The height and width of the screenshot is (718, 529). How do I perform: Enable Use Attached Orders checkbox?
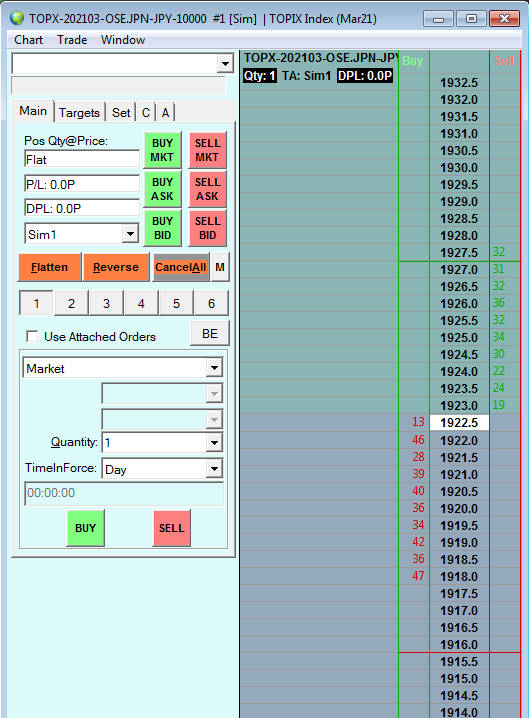(32, 337)
